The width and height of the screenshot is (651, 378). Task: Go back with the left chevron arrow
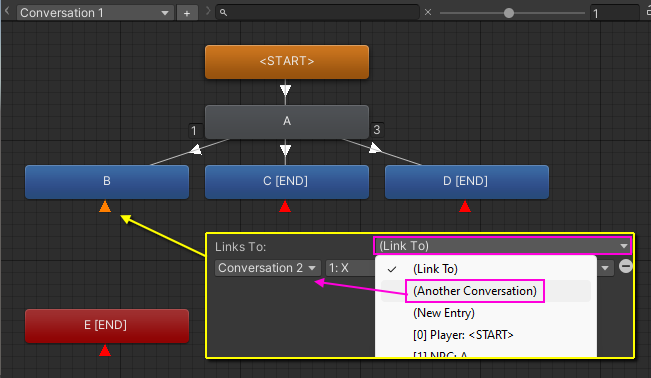(x=7, y=11)
